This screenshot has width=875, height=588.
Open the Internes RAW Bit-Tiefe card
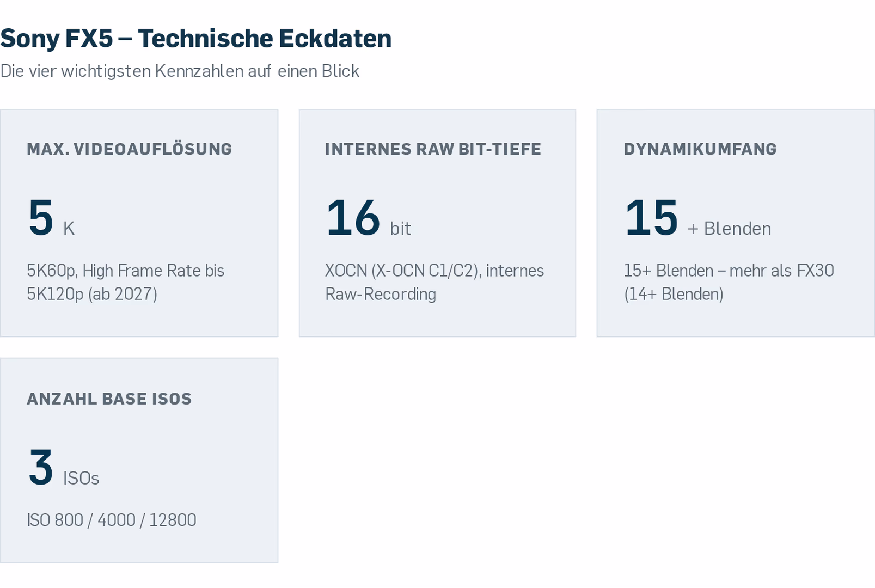437,223
